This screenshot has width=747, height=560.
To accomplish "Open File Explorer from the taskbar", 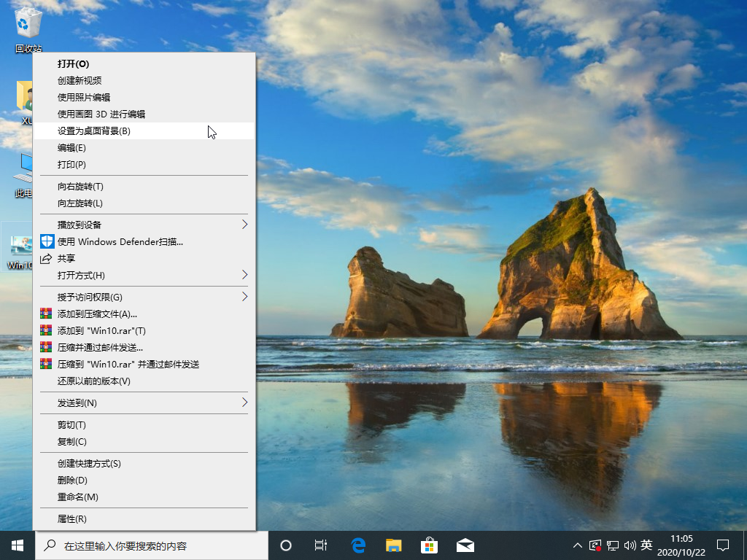I will 394,545.
